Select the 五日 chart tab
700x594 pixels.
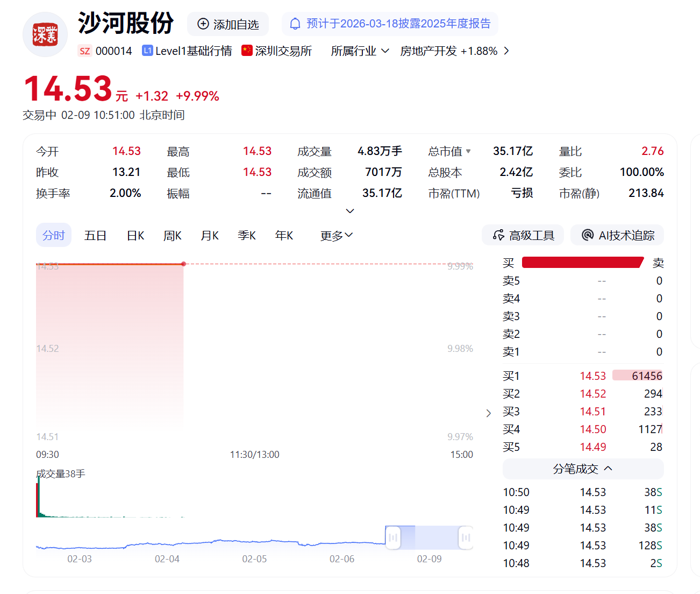coord(95,236)
